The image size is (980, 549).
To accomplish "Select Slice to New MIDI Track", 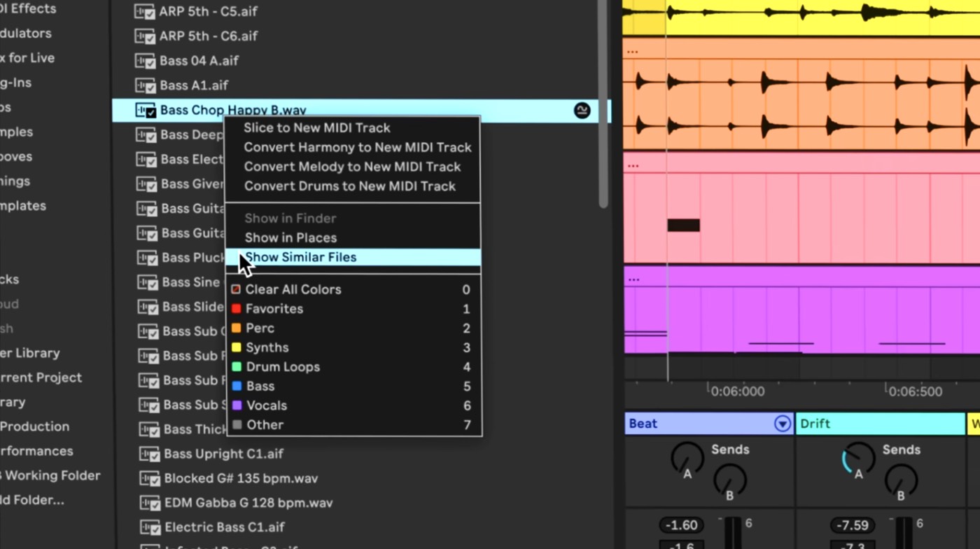I will (x=316, y=127).
